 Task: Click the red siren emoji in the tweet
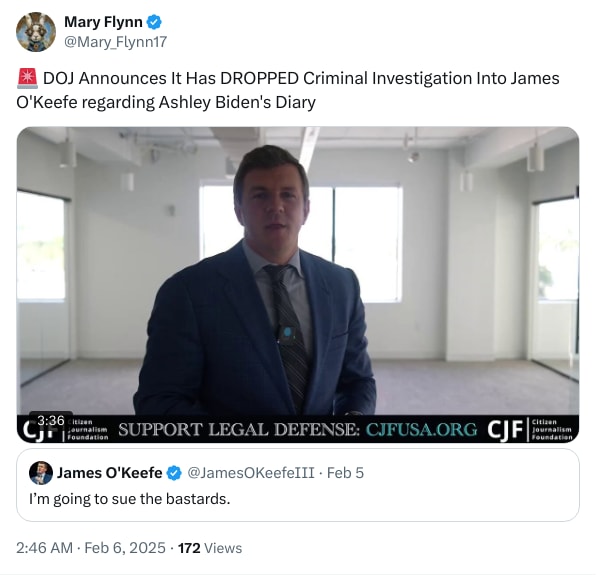tap(27, 78)
